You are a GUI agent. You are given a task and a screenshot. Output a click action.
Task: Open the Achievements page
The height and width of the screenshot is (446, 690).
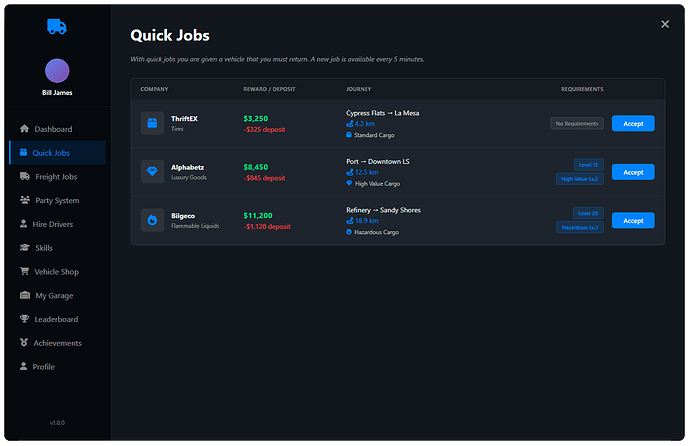click(x=56, y=343)
